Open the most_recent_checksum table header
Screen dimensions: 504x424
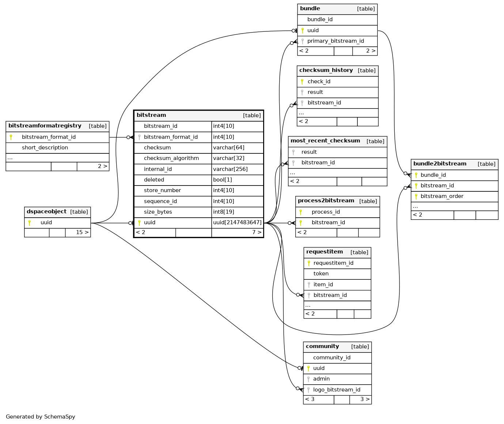point(325,141)
